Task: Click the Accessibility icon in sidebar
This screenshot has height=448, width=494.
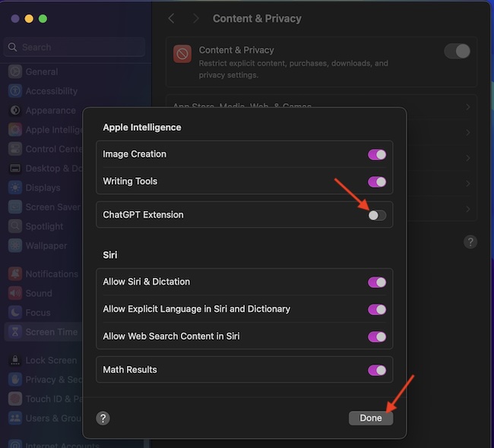Action: (14, 91)
